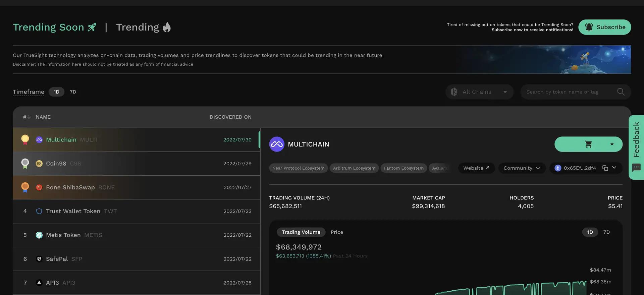Click the Subscribe button
The width and height of the screenshot is (644, 295).
point(604,27)
